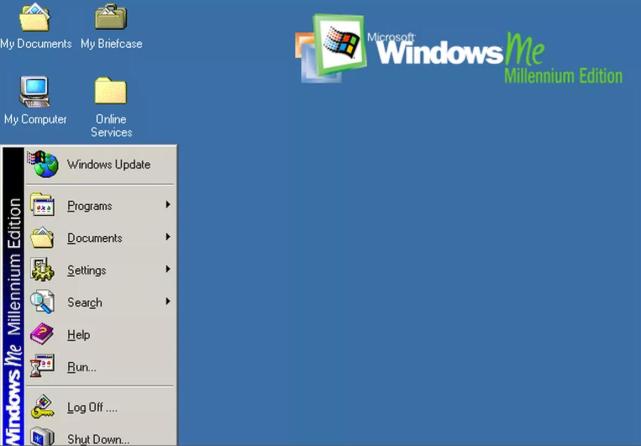
Task: Expand the Search submenu arrow
Action: (x=168, y=301)
